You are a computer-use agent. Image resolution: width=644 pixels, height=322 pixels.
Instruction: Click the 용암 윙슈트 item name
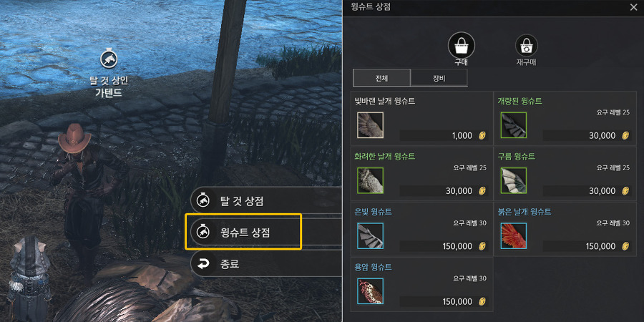pyautogui.click(x=373, y=268)
